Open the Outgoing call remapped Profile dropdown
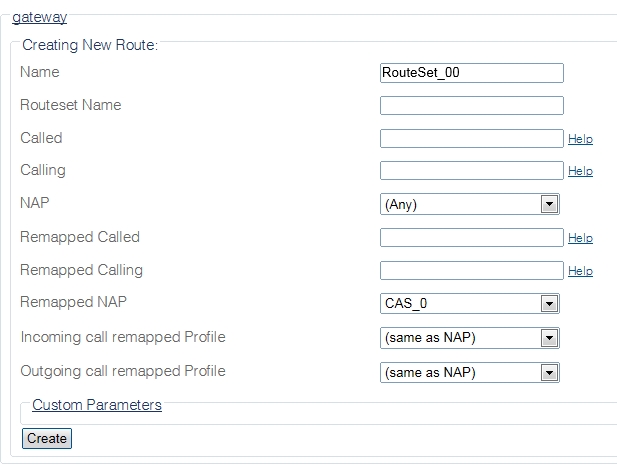This screenshot has width=617, height=465. pyautogui.click(x=469, y=372)
